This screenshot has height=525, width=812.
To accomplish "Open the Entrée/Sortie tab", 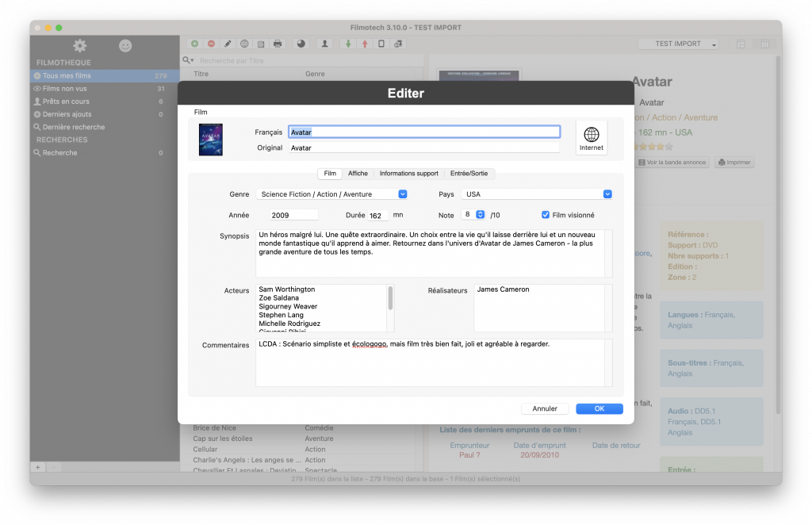I will pyautogui.click(x=469, y=174).
